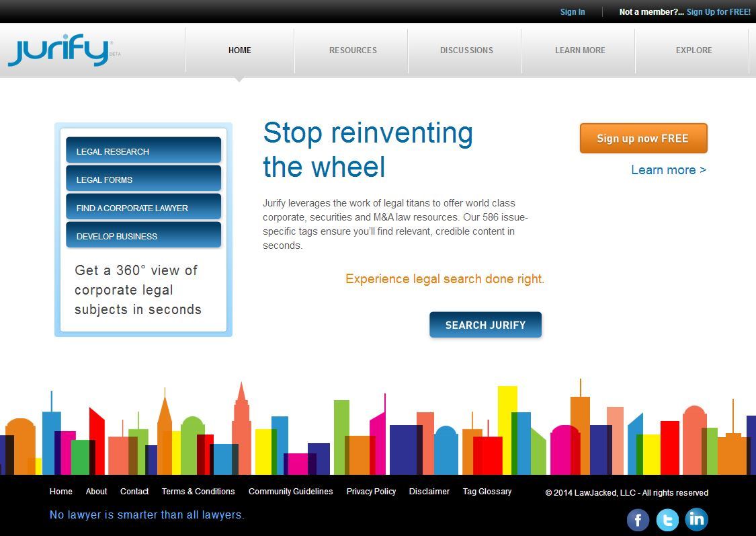This screenshot has width=756, height=536.
Task: Click the "© 2014 LawJacked, LLC" copyright text
Action: [x=627, y=492]
